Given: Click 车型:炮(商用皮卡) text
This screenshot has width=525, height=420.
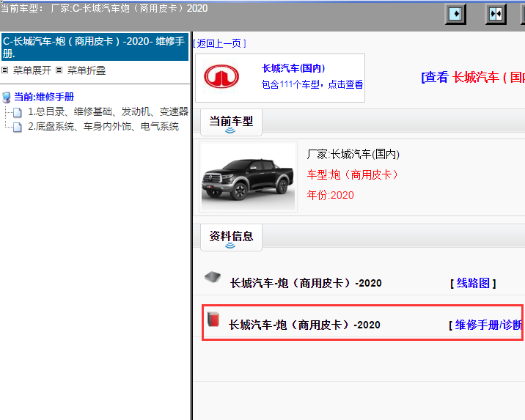Looking at the screenshot, I should point(353,174).
